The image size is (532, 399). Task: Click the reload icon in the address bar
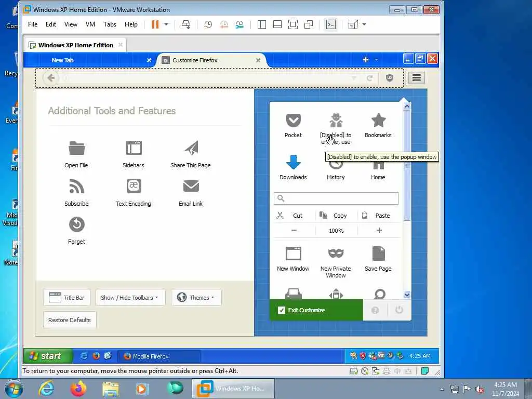[370, 78]
